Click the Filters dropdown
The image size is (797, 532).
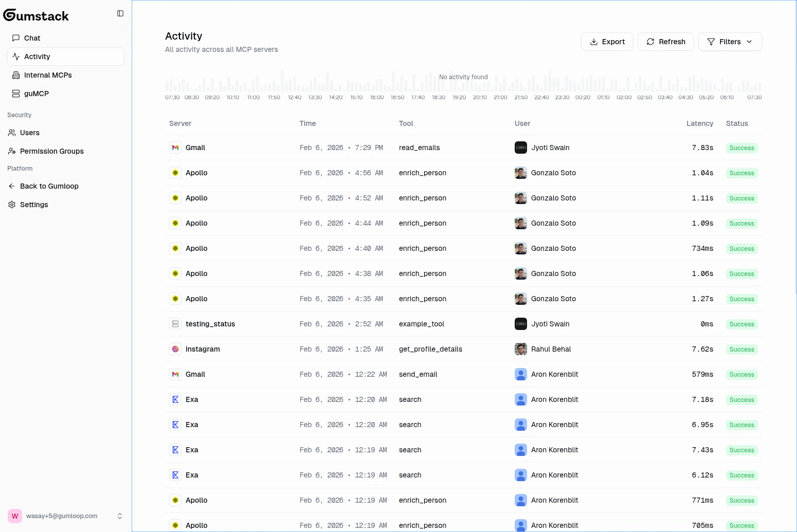[x=730, y=42]
